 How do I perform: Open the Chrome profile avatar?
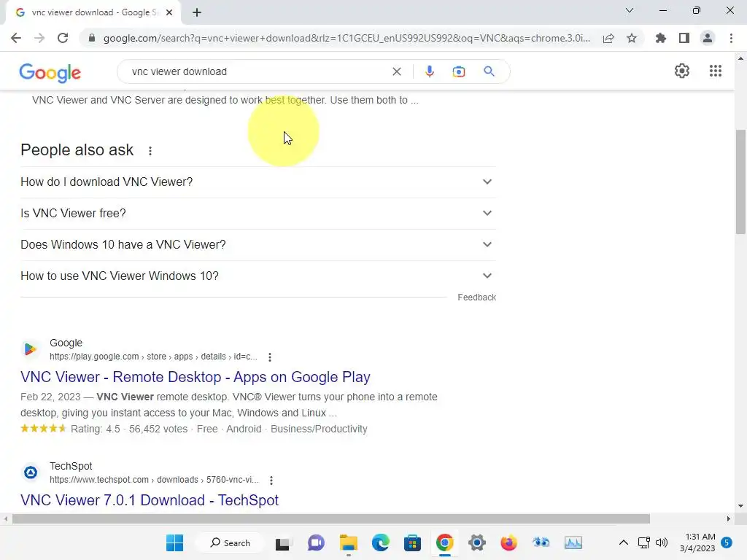[708, 38]
